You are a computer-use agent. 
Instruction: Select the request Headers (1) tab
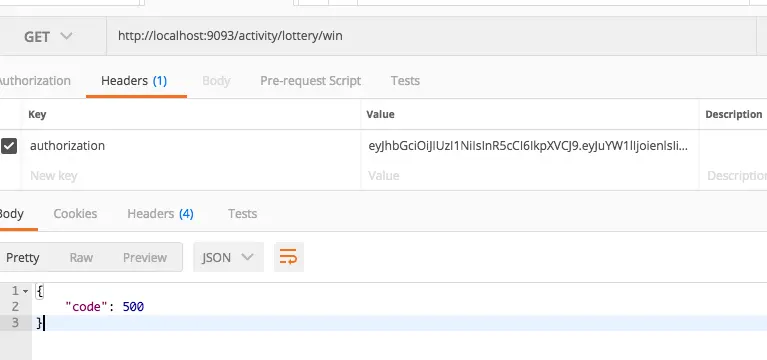(x=134, y=81)
